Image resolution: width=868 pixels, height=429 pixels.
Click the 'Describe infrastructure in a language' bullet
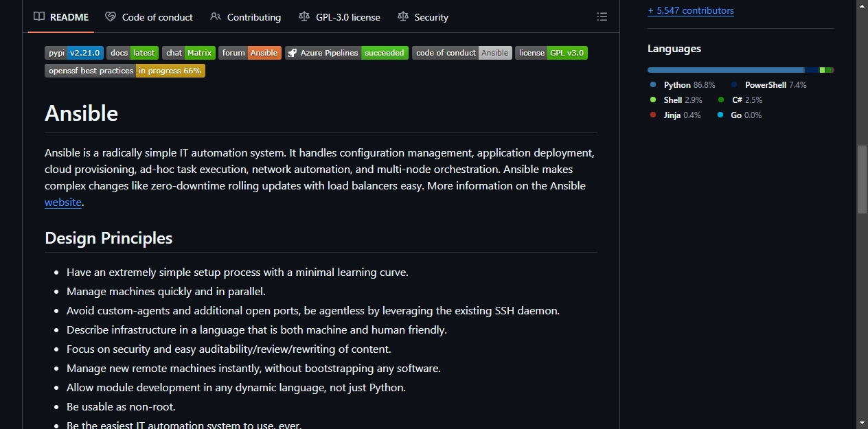[x=257, y=330]
